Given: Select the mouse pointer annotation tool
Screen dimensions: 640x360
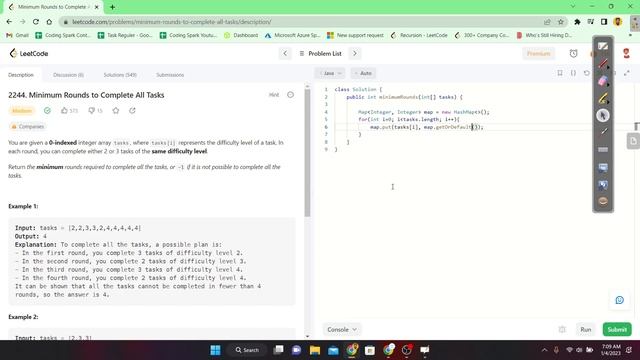Looking at the screenshot, I should point(603,116).
